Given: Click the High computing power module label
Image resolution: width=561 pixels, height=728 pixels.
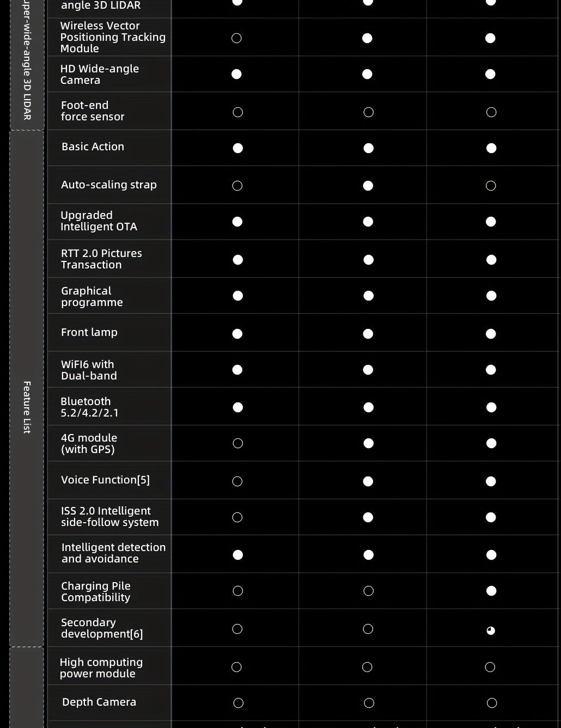Looking at the screenshot, I should point(101,668).
